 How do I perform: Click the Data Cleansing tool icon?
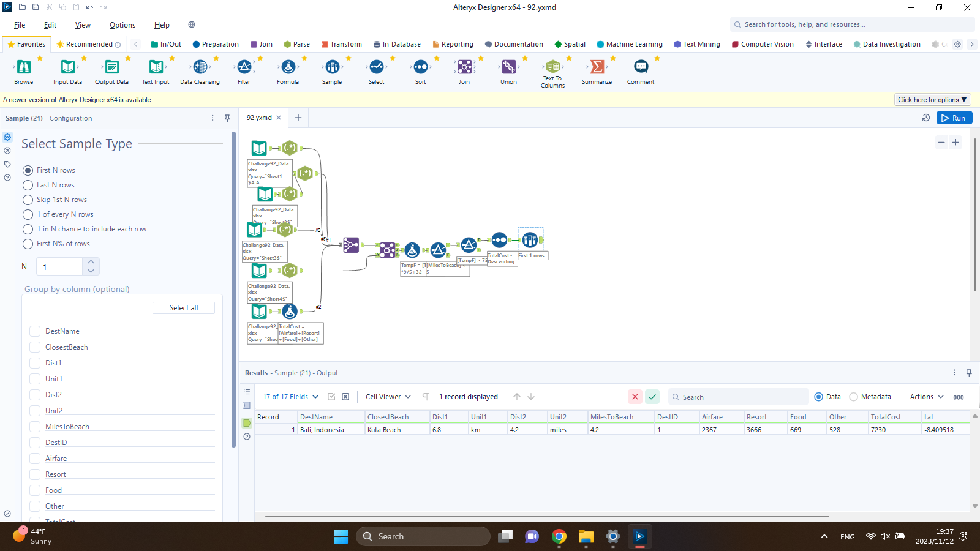[200, 67]
